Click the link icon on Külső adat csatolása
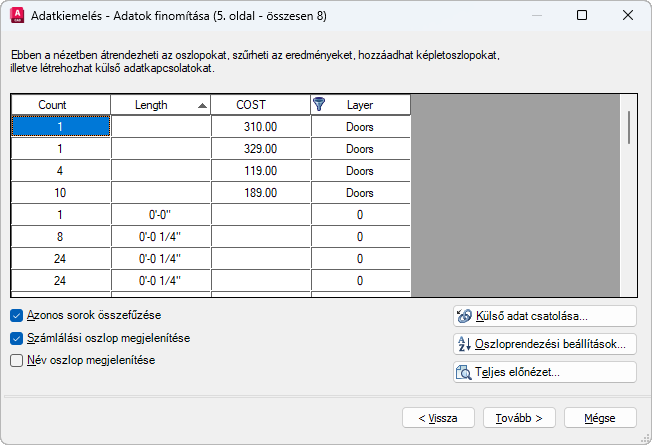The width and height of the screenshot is (652, 445). [464, 316]
